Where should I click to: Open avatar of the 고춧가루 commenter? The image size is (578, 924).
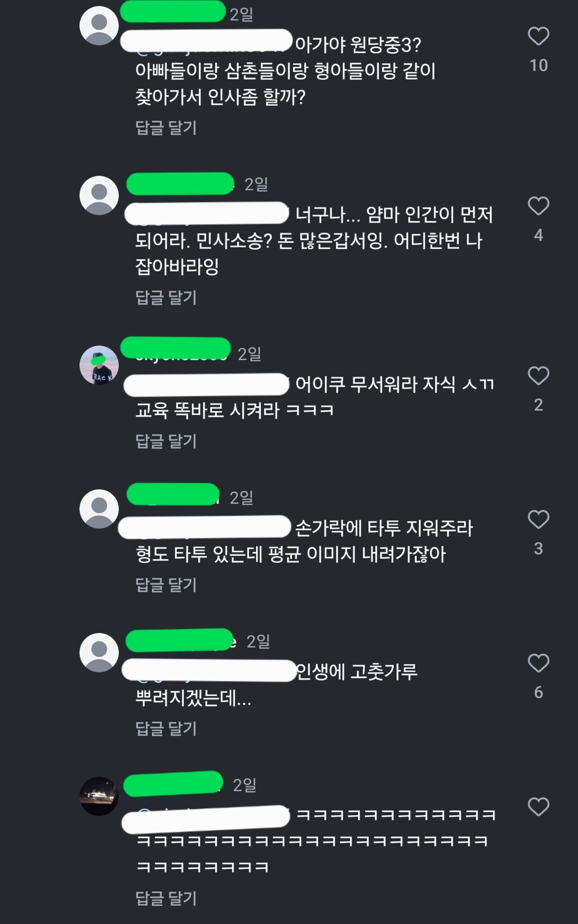(x=99, y=653)
